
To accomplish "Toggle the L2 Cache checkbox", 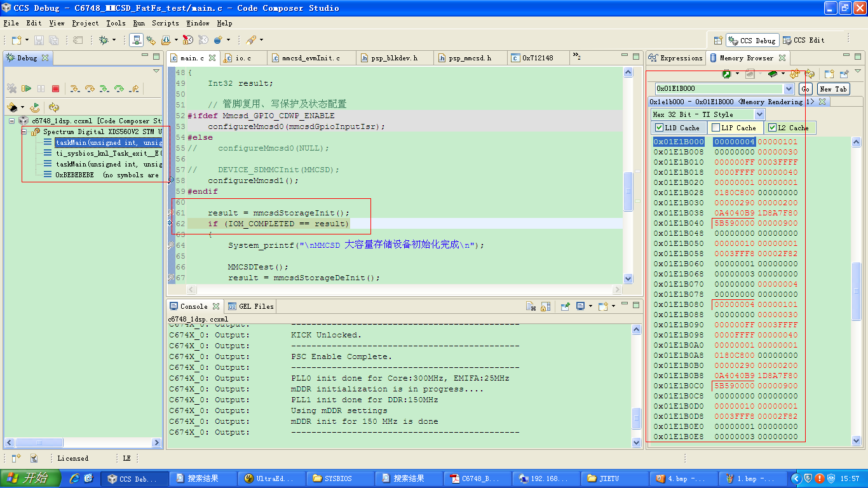I will click(x=773, y=128).
